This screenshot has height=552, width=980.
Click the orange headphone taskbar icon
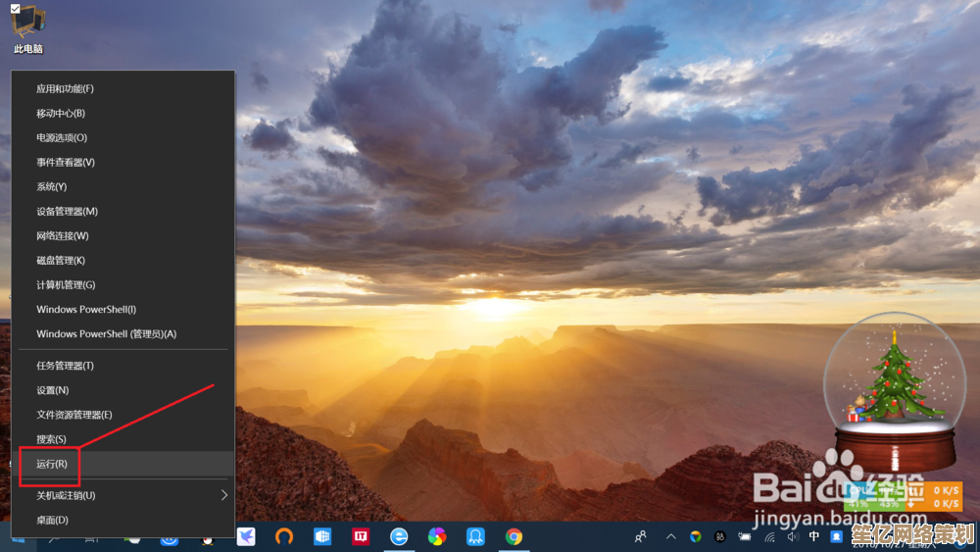(284, 536)
